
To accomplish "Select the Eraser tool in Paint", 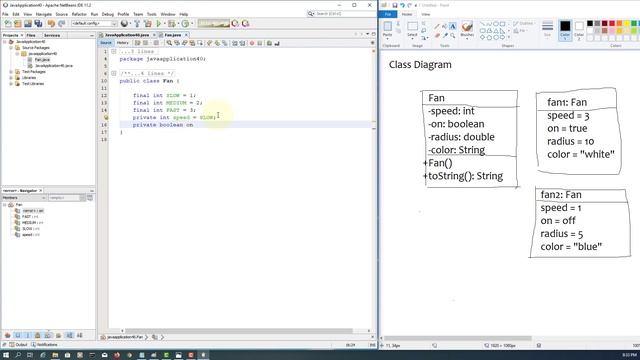I will [437, 36].
